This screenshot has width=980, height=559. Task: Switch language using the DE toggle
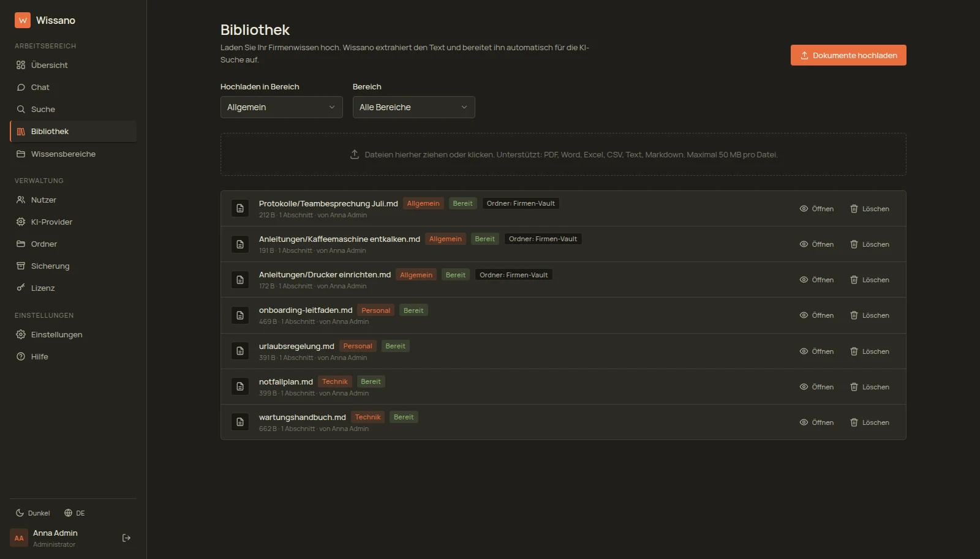pyautogui.click(x=75, y=513)
